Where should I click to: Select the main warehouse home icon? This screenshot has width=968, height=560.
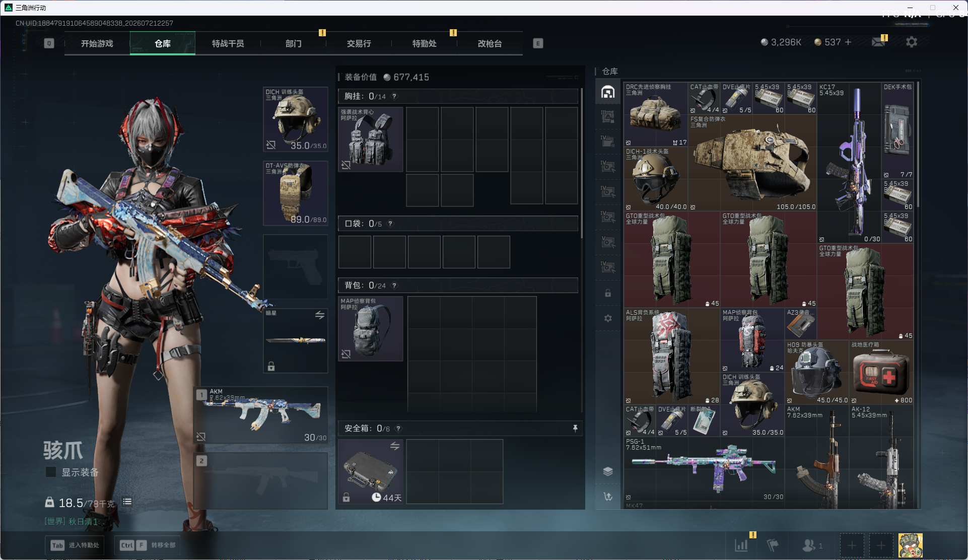(x=608, y=92)
